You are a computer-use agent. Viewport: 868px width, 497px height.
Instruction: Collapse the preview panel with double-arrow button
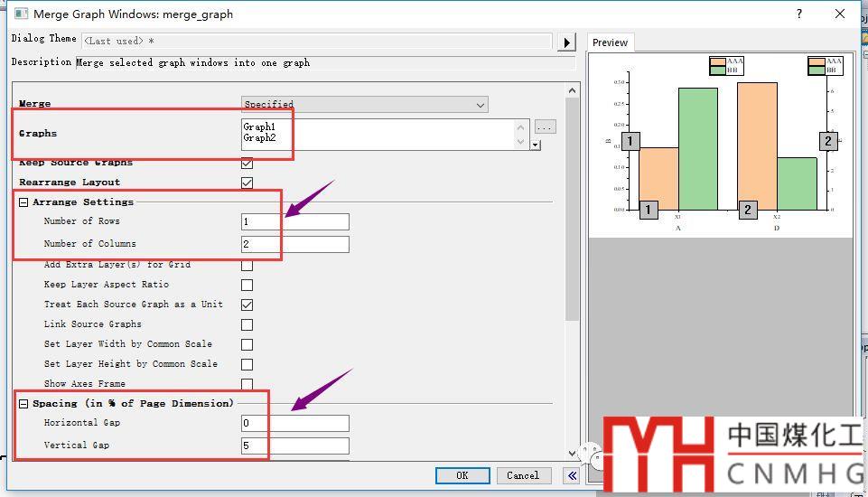tap(572, 475)
